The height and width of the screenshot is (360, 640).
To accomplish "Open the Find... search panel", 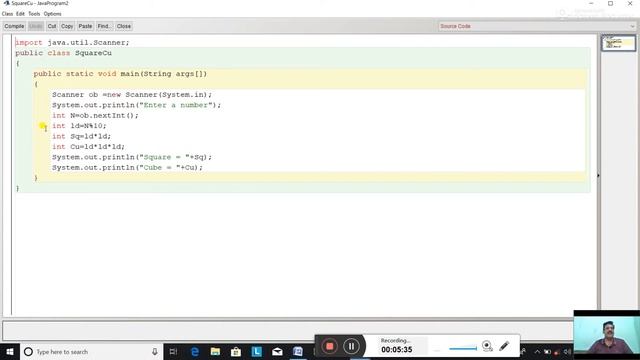I will [x=104, y=26].
